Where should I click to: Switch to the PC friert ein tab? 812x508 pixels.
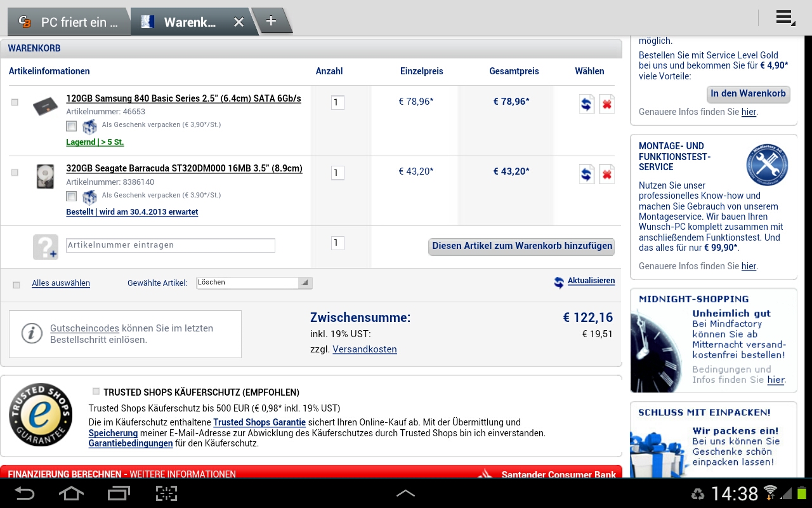tap(70, 22)
